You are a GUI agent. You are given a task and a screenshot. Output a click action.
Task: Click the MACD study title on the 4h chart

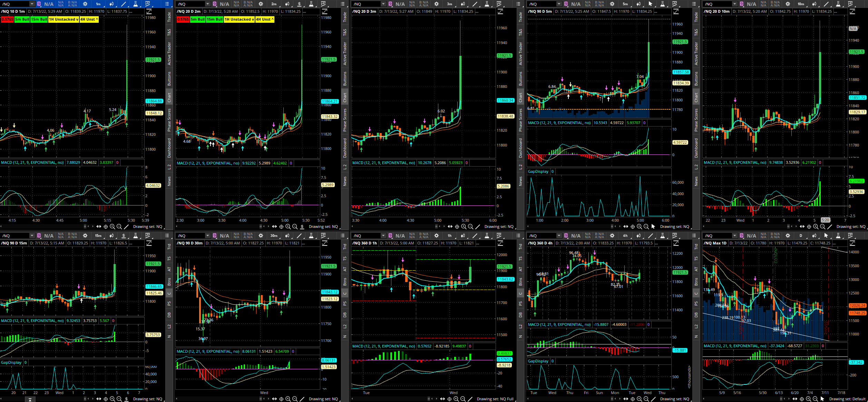559,324
